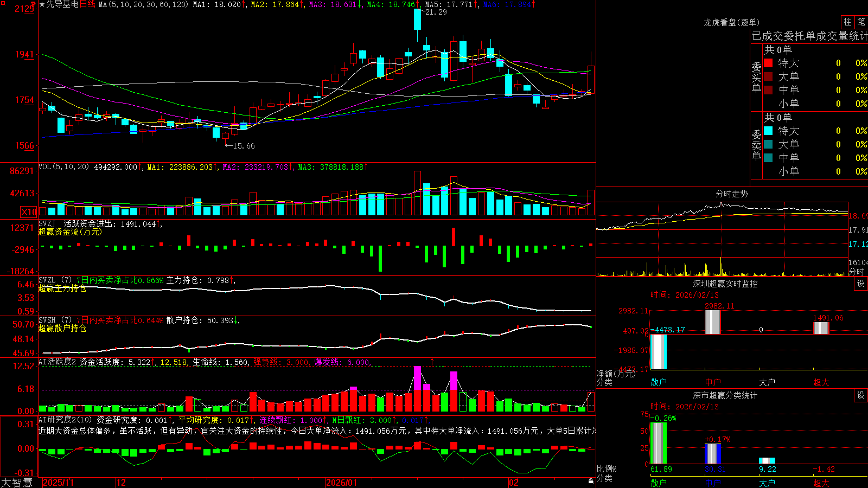This screenshot has width=868, height=488.
Task: Click the 爆发线: 6.000 value
Action: [342, 362]
